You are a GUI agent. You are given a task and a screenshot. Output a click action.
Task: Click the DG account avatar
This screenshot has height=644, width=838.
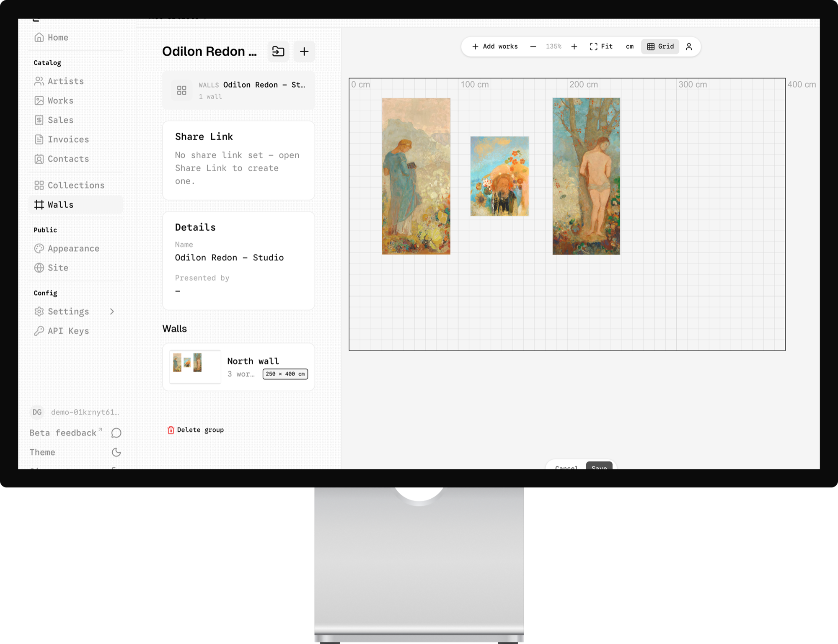click(x=37, y=412)
